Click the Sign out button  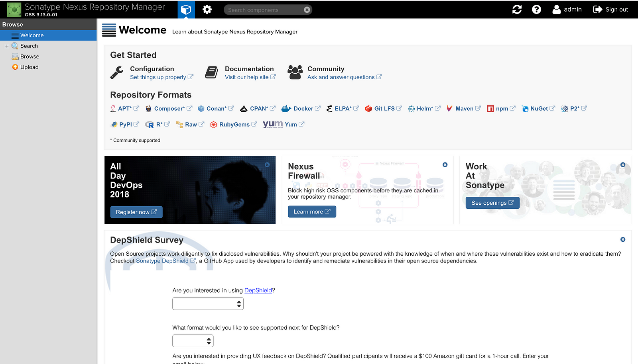[x=610, y=10]
